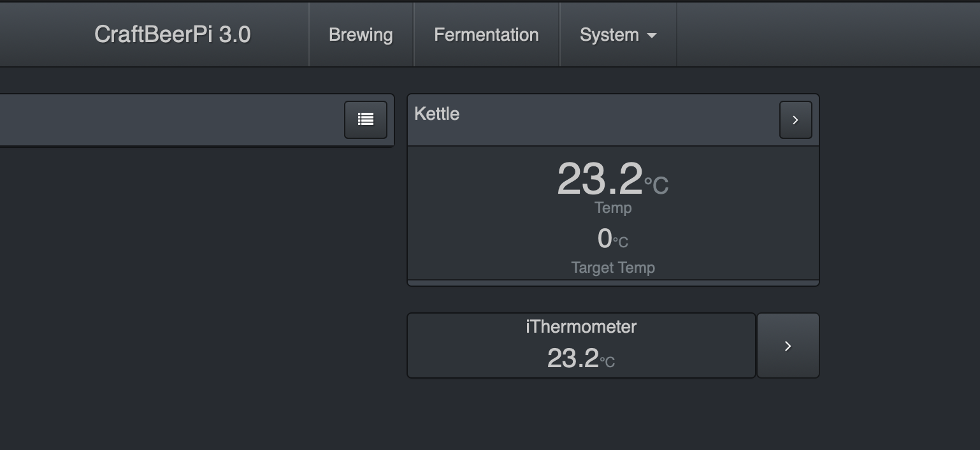Select the Kettle panel title

click(x=436, y=114)
